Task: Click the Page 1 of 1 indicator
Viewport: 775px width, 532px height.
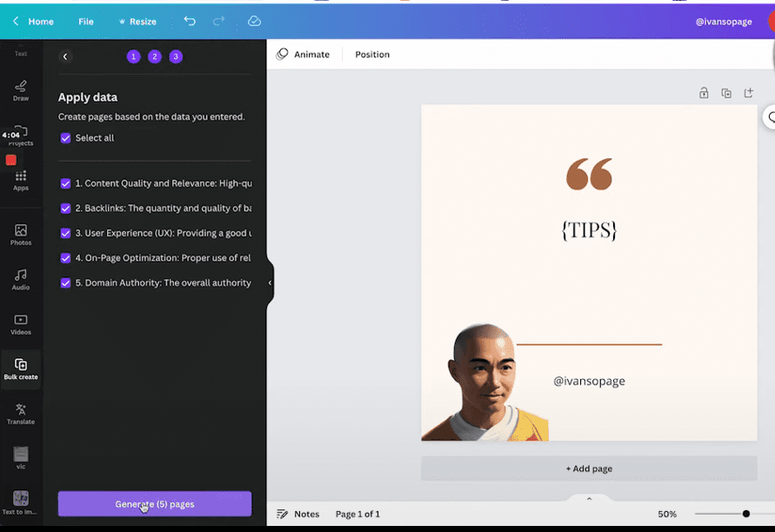Action: pos(357,514)
